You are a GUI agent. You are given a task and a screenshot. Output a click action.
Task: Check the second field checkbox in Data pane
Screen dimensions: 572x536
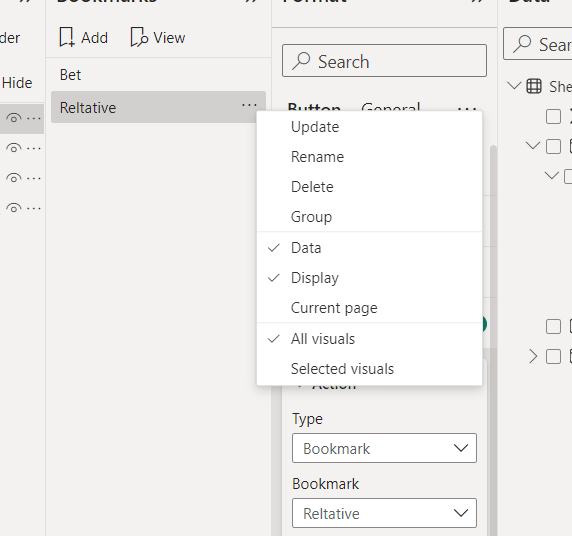pos(553,146)
